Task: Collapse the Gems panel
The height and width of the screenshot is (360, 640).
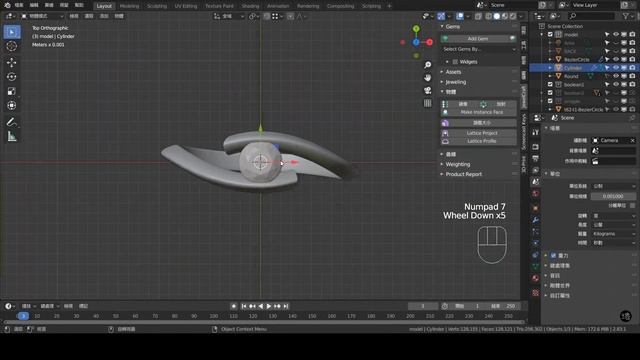Action: point(442,27)
